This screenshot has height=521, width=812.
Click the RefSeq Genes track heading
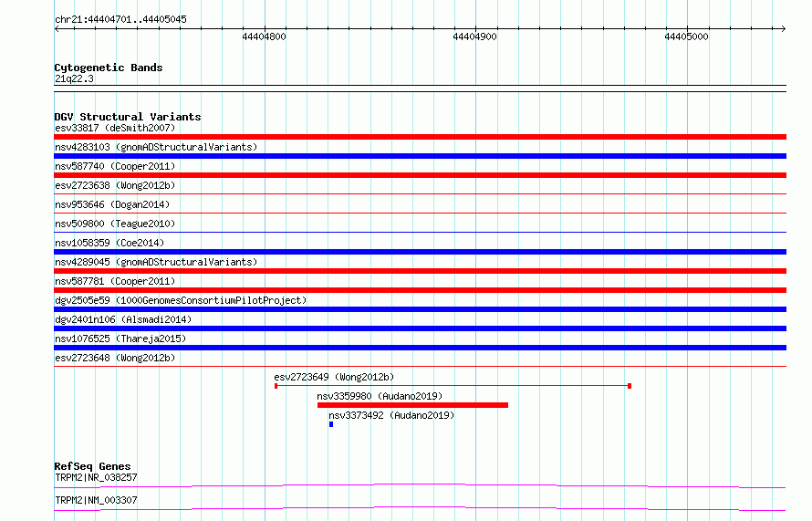pos(92,466)
